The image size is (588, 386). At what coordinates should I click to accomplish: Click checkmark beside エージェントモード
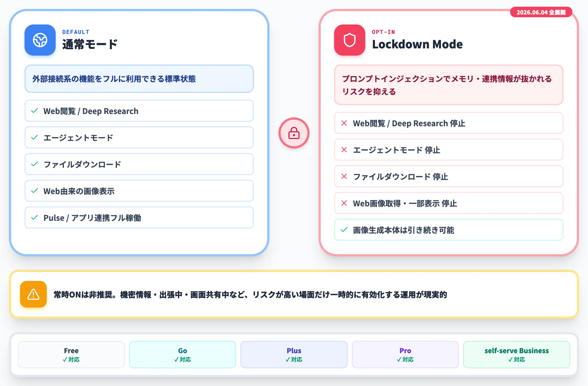coord(35,137)
